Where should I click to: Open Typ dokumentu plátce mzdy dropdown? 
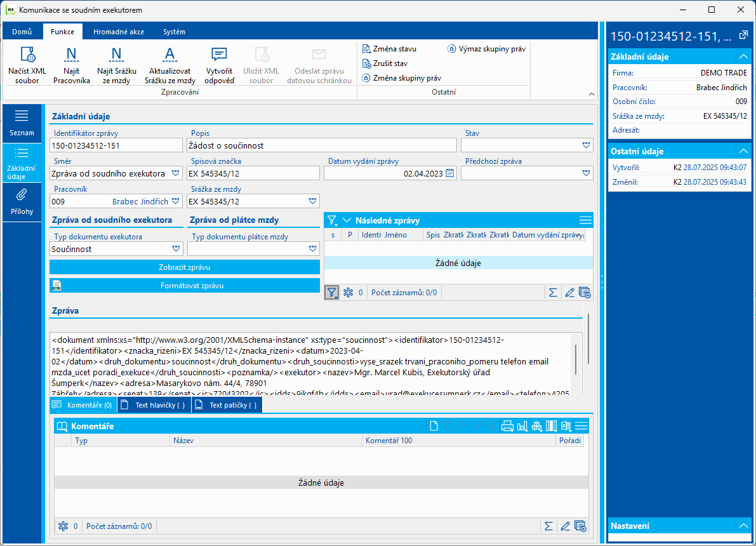tap(312, 249)
